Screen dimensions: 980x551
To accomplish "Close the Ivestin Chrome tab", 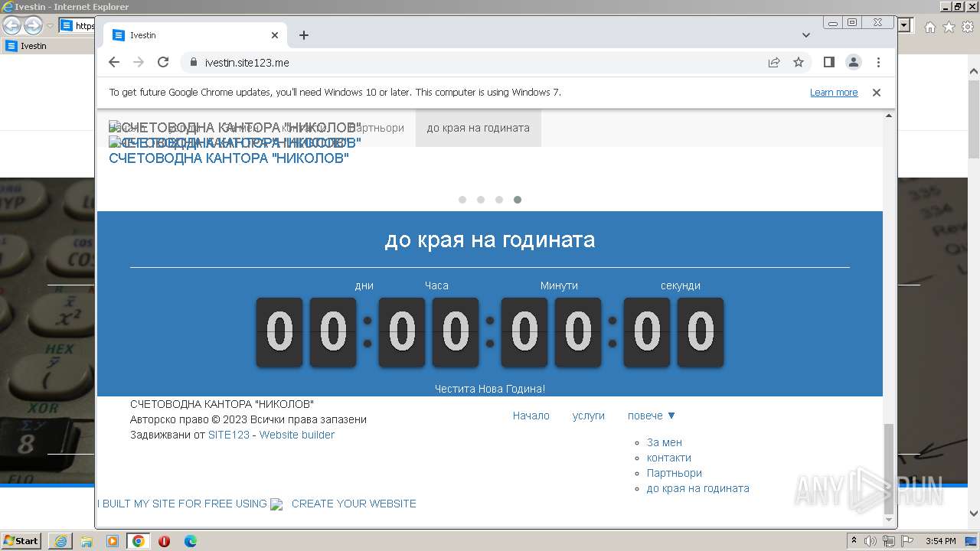I will tap(275, 35).
